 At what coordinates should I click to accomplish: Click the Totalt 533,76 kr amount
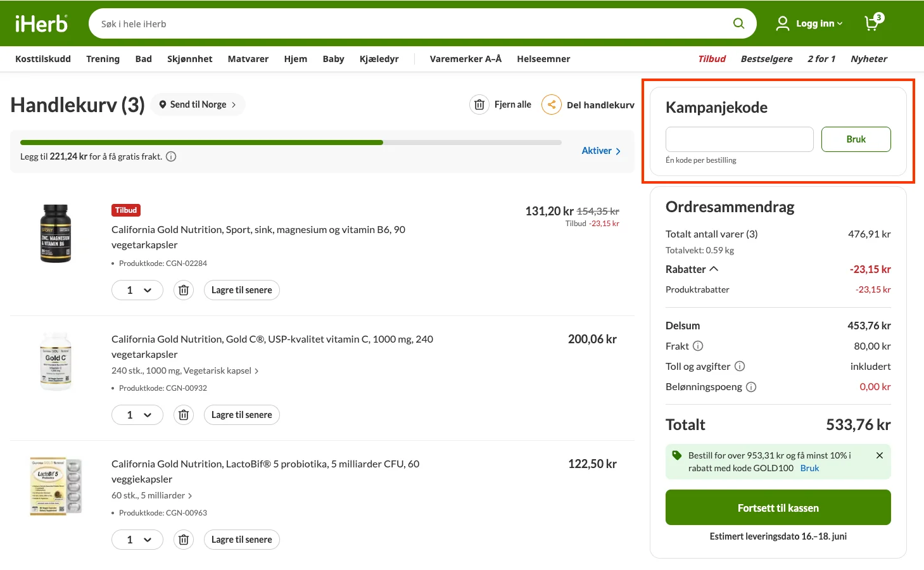858,424
